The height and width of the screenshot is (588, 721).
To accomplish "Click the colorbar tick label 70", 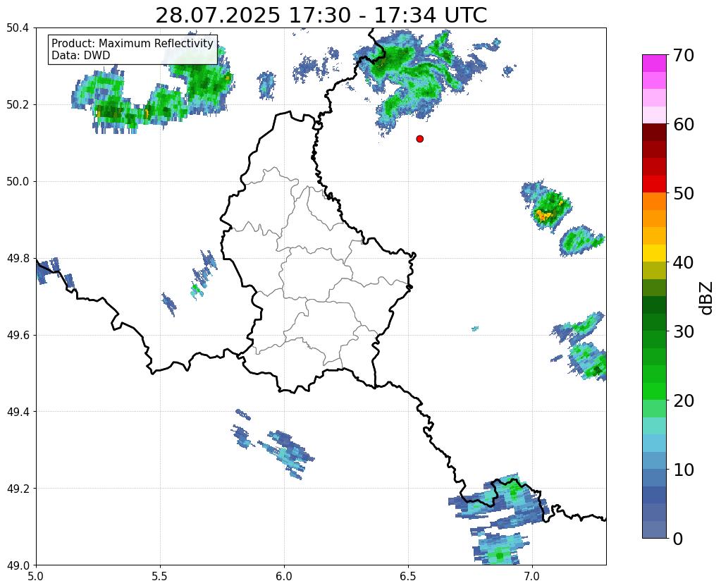I will pyautogui.click(x=684, y=55).
